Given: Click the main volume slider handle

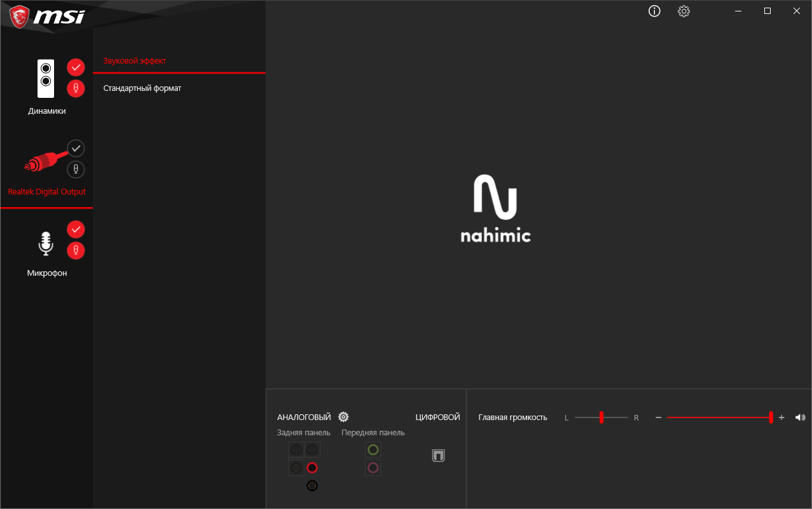Looking at the screenshot, I should coord(771,417).
